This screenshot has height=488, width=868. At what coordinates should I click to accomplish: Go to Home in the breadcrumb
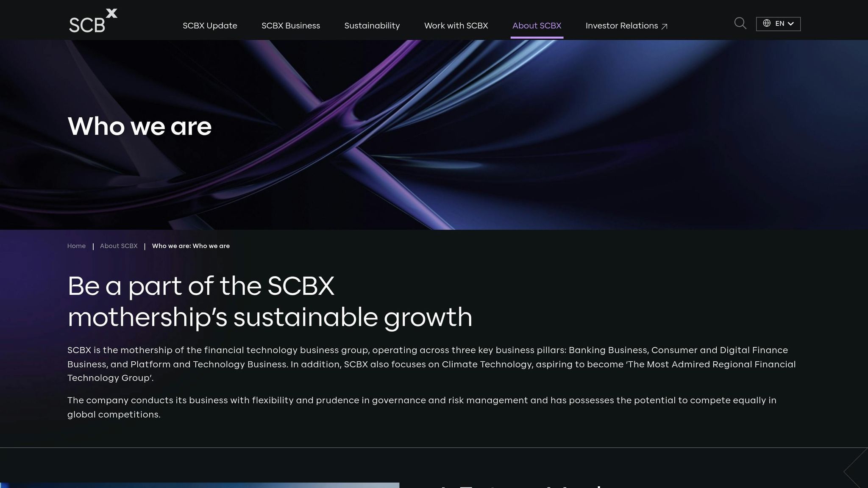click(x=76, y=246)
